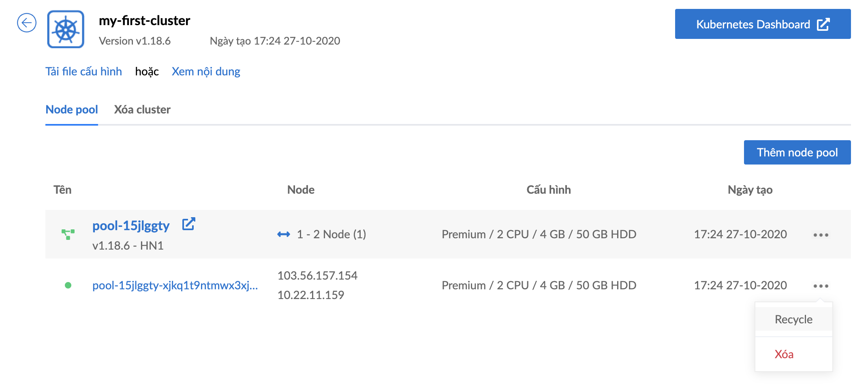This screenshot has width=868, height=389.
Task: Select Recycle from the context menu
Action: (793, 319)
